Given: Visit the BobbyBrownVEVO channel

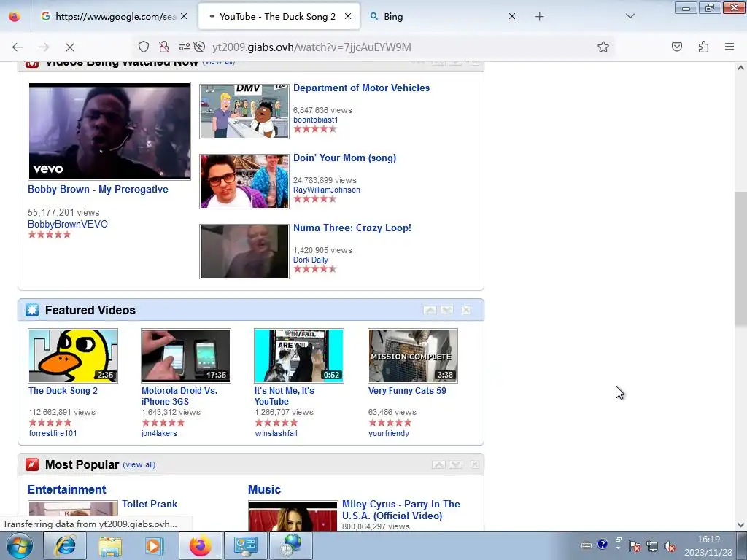Looking at the screenshot, I should point(68,224).
